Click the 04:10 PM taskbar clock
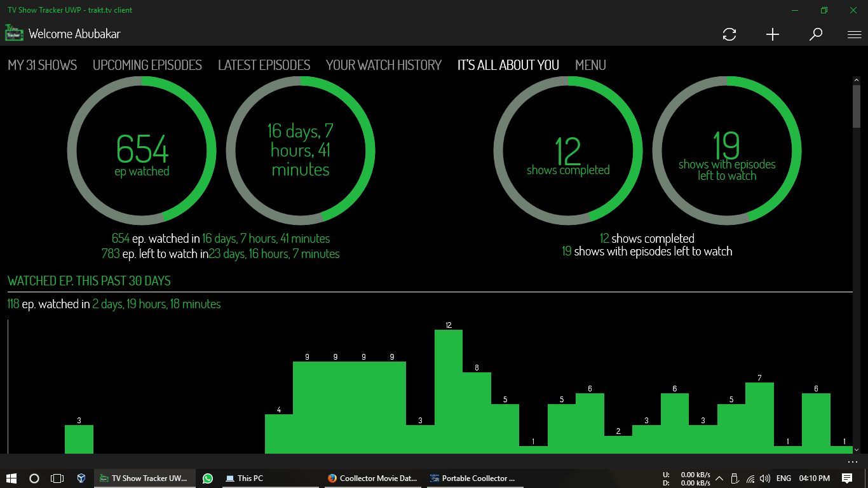This screenshot has width=868, height=488. pyautogui.click(x=815, y=478)
